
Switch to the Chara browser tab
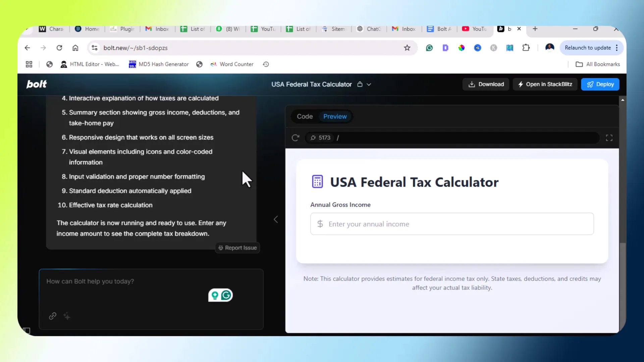pos(51,29)
